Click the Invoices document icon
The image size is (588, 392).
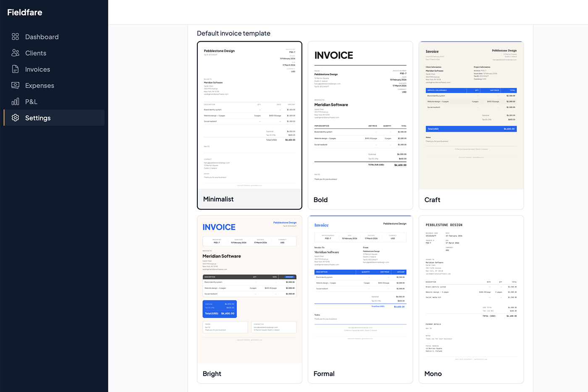coord(16,69)
